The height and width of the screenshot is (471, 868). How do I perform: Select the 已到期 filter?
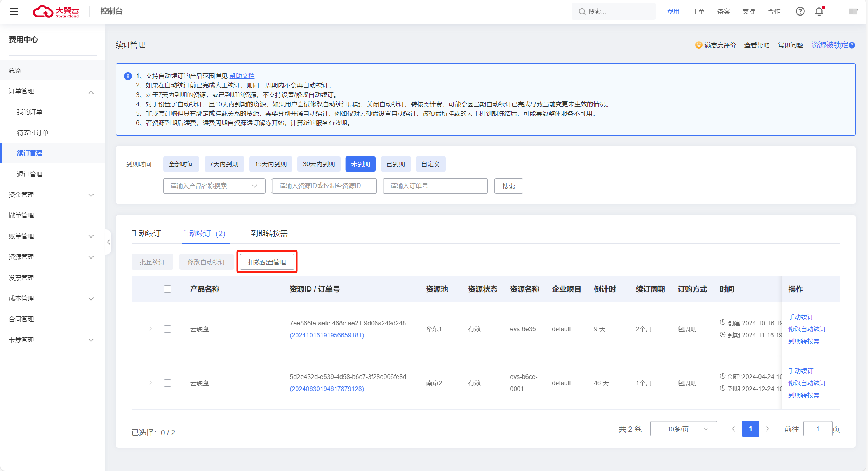[x=396, y=164]
